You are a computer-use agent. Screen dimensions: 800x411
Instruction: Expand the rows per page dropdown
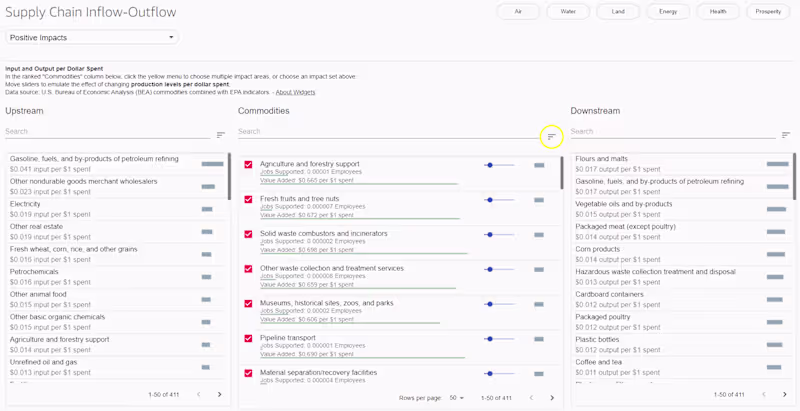[x=457, y=398]
